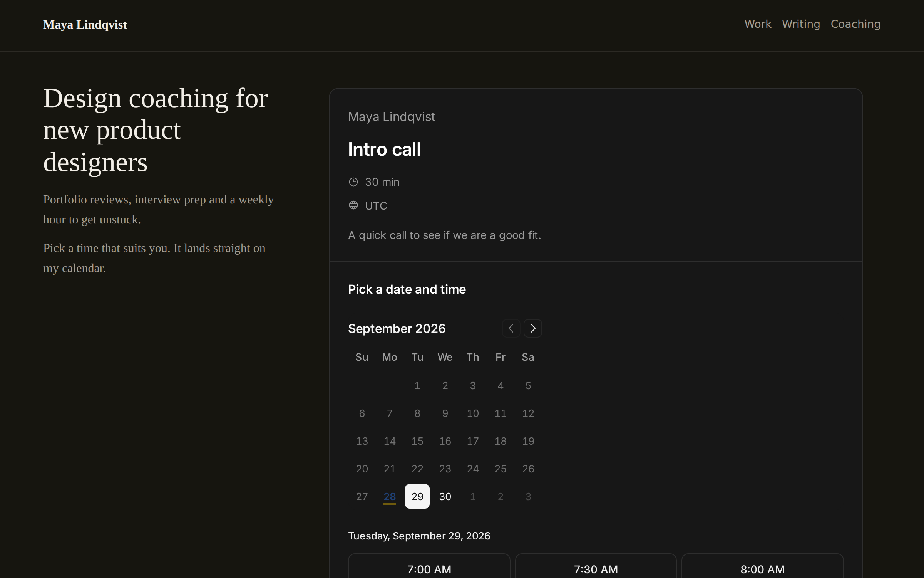Open the Coaching nav link
Image resolution: width=924 pixels, height=578 pixels.
855,24
